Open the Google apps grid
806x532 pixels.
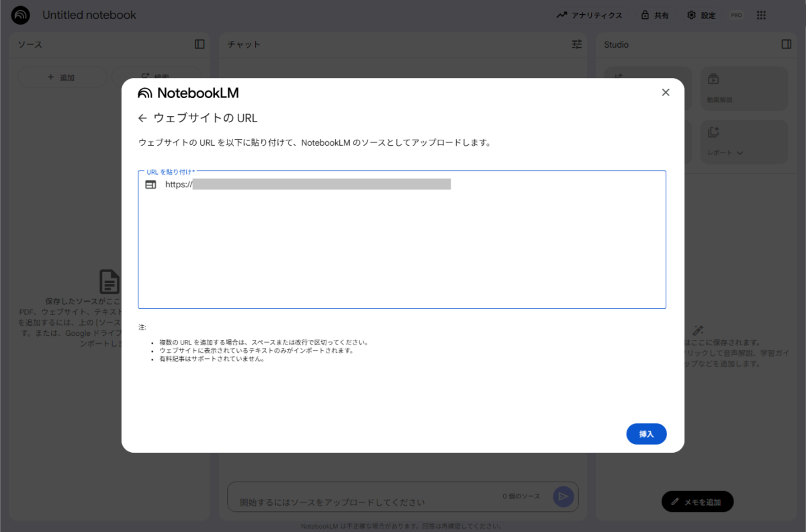click(x=761, y=15)
